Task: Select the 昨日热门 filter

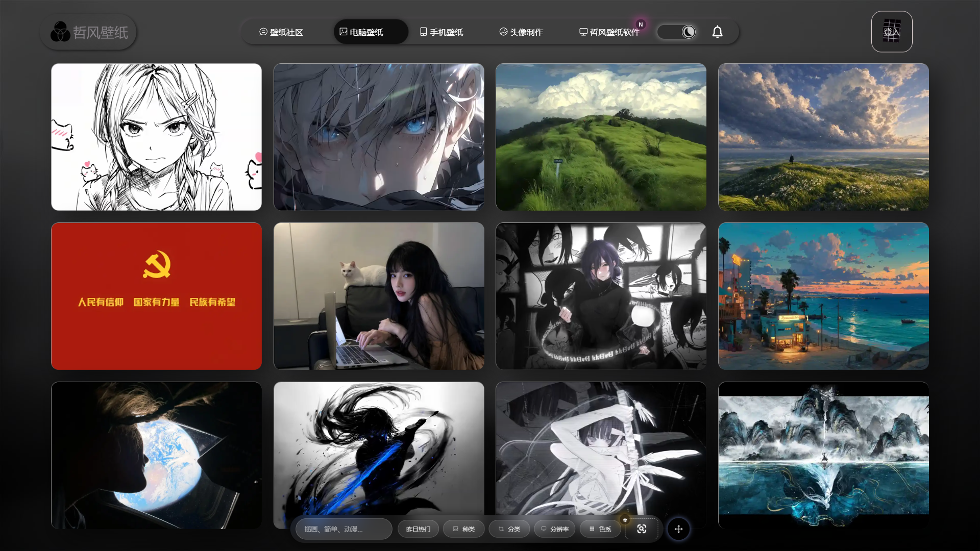Action: (418, 529)
